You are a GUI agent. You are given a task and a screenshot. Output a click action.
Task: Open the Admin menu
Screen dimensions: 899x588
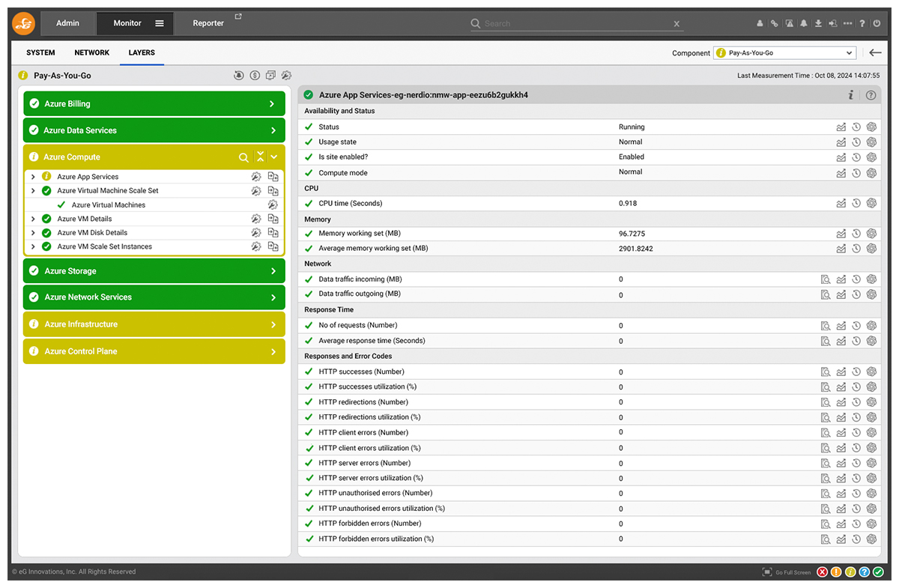point(67,23)
